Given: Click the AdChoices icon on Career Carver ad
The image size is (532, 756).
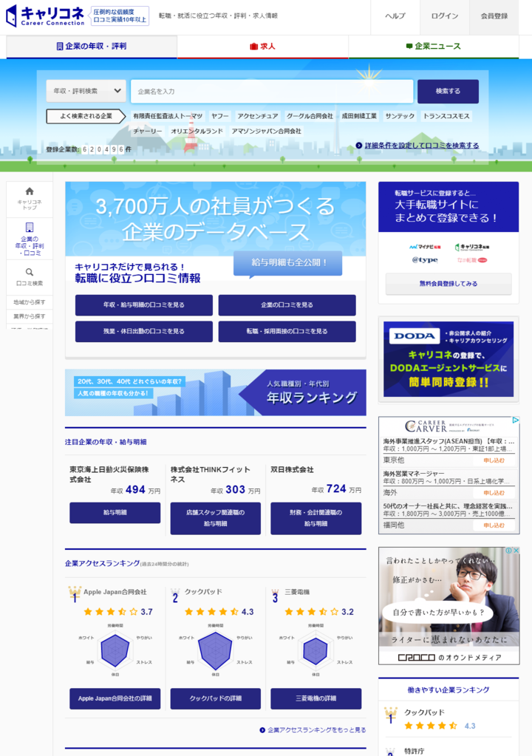Looking at the screenshot, I should click(515, 420).
